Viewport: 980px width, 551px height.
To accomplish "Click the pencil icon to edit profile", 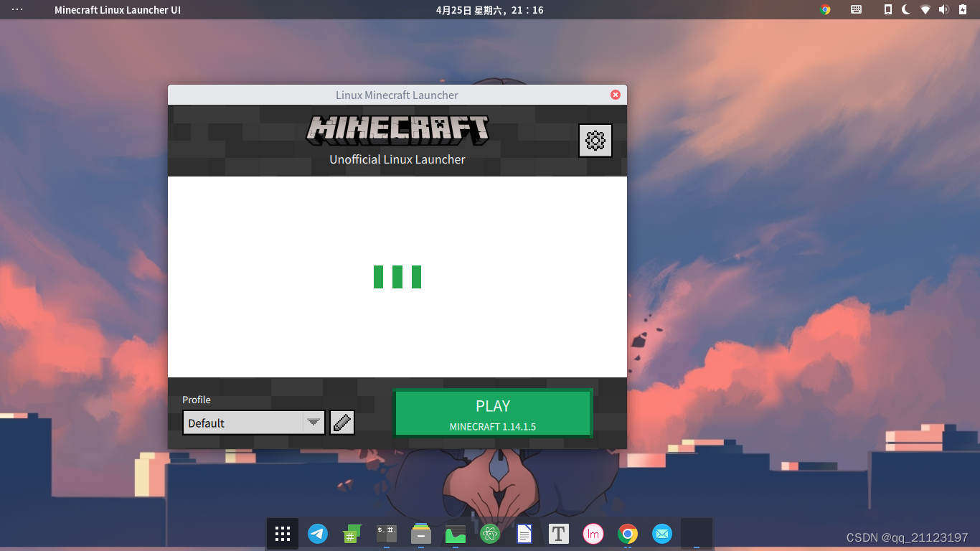I will click(342, 423).
